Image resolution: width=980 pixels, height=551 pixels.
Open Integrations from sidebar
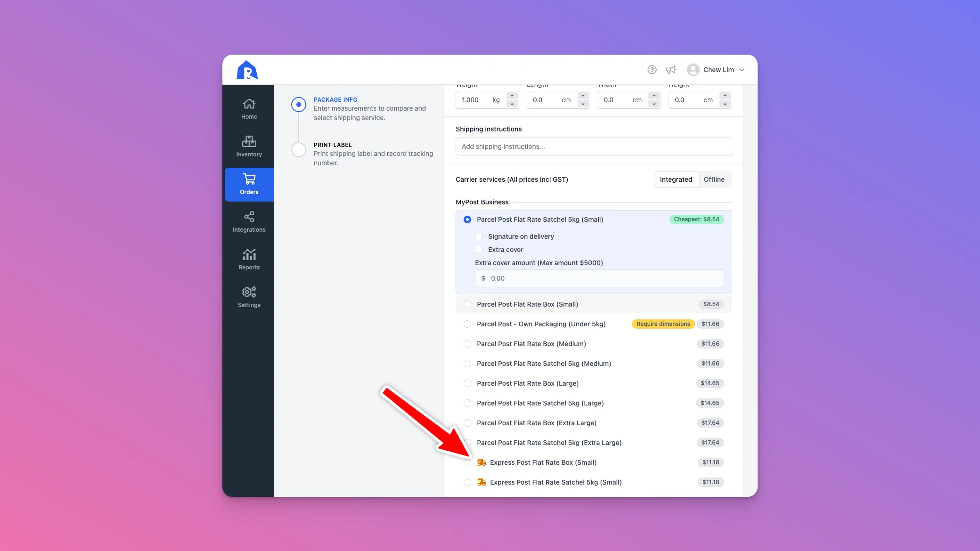click(x=249, y=222)
